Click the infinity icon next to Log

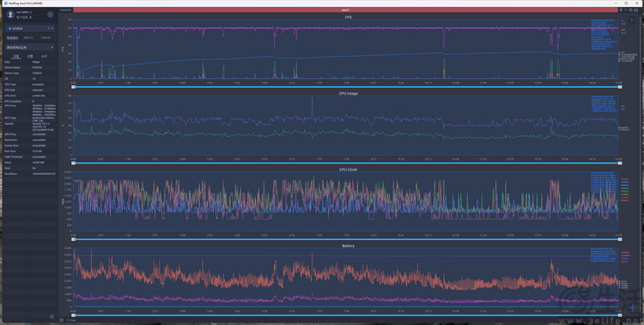coord(62,320)
